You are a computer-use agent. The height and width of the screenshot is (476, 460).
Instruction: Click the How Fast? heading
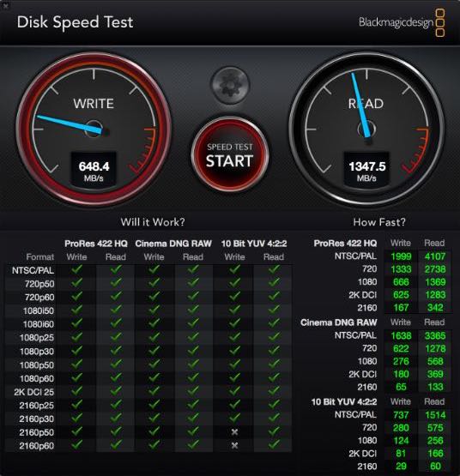coord(379,222)
